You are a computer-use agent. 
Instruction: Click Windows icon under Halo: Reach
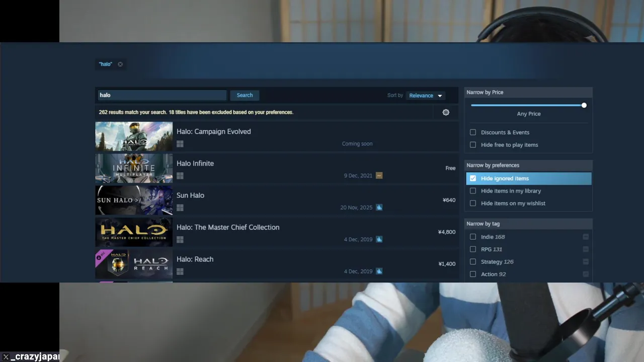click(180, 271)
